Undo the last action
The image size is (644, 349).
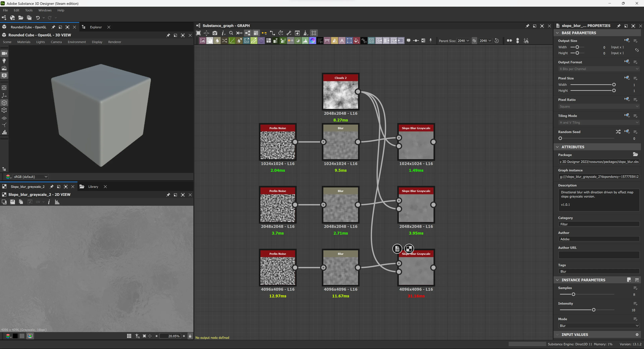[x=38, y=18]
